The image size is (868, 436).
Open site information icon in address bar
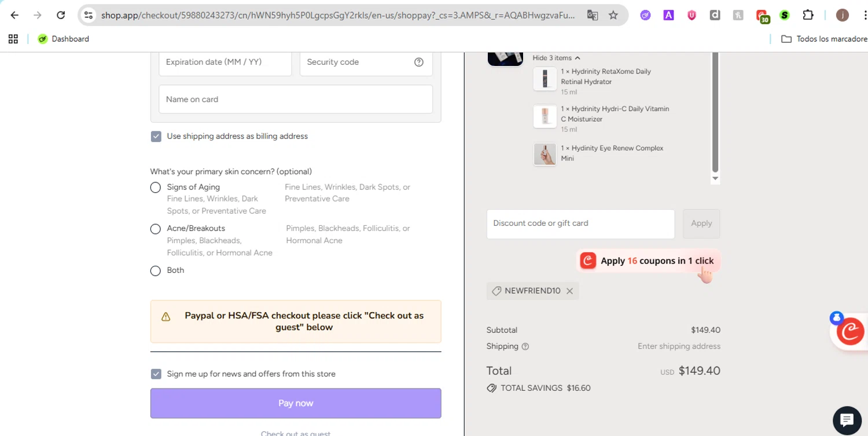(x=89, y=16)
